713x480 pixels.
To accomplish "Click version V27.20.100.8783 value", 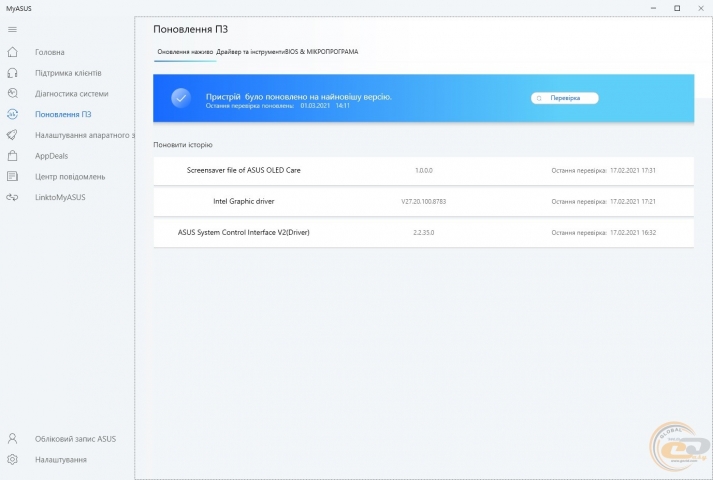I will (424, 201).
